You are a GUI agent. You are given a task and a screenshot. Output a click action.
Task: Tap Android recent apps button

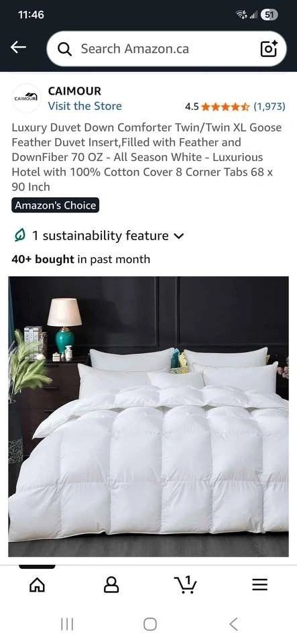click(67, 625)
